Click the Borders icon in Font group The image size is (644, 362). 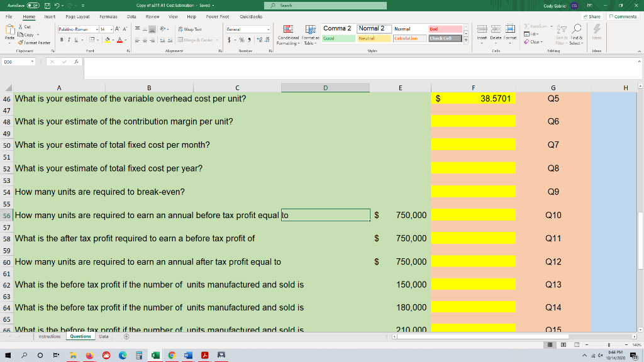(92, 40)
